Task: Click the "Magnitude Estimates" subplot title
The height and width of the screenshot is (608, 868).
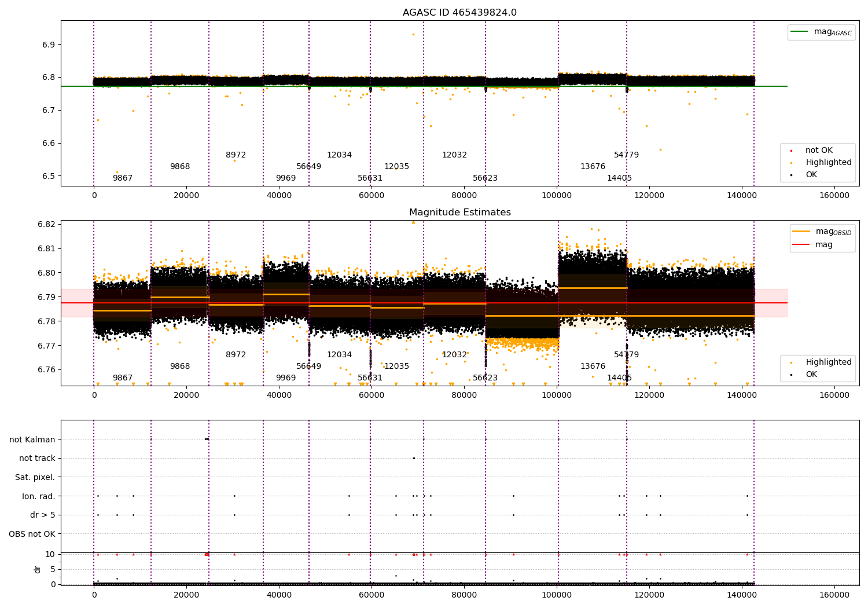Action: click(460, 213)
